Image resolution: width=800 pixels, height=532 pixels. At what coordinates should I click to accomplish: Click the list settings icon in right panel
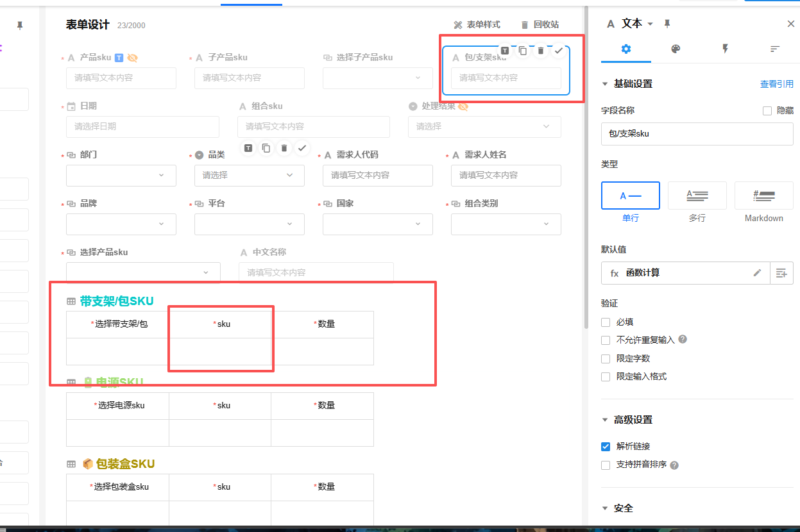pos(774,49)
